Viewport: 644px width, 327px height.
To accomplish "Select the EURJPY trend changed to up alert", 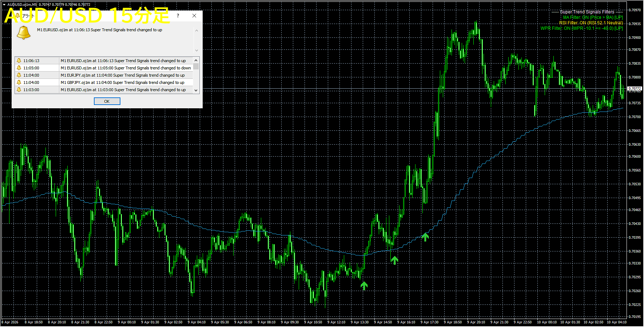I will point(123,75).
